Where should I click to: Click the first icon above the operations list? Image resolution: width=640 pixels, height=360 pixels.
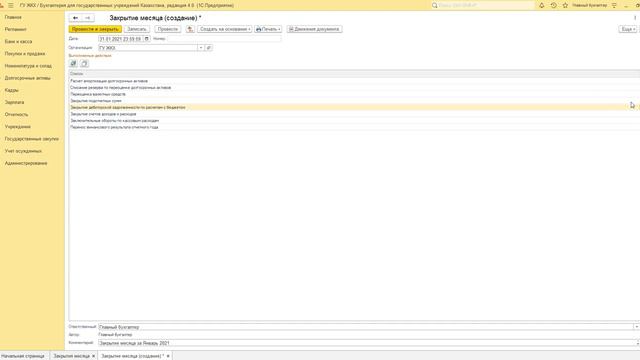(x=73, y=63)
